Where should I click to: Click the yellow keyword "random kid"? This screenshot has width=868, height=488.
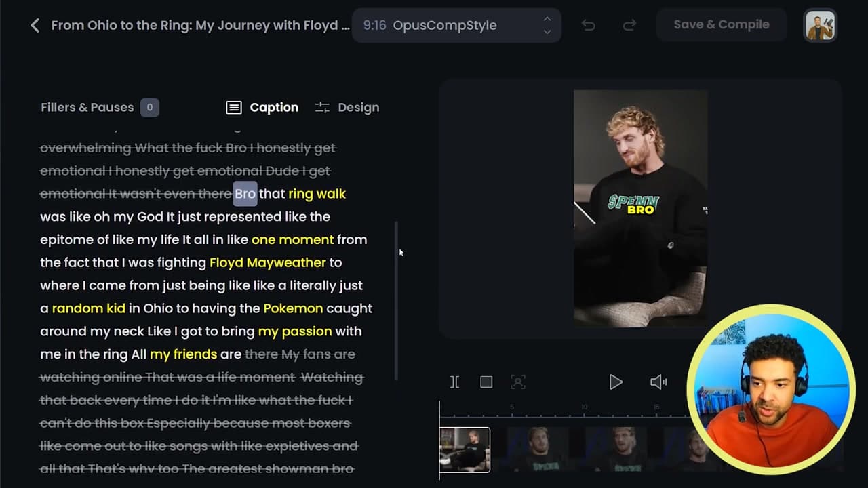[89, 308]
